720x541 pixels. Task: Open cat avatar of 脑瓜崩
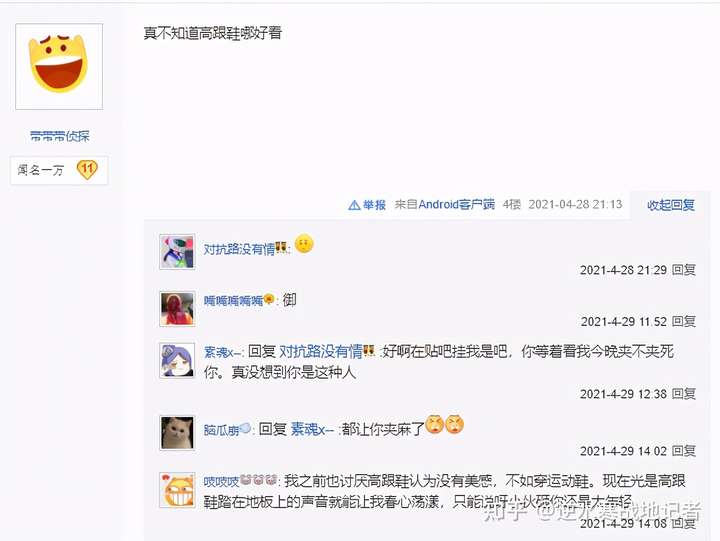(177, 433)
